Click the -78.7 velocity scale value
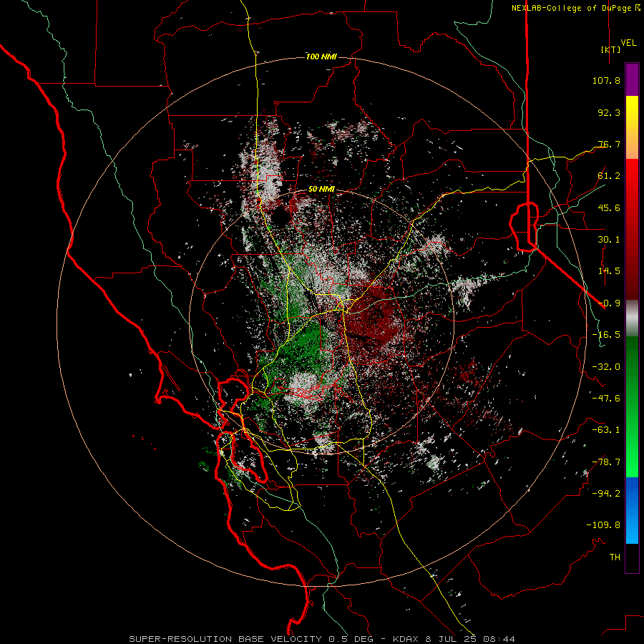644x644 pixels. point(606,462)
